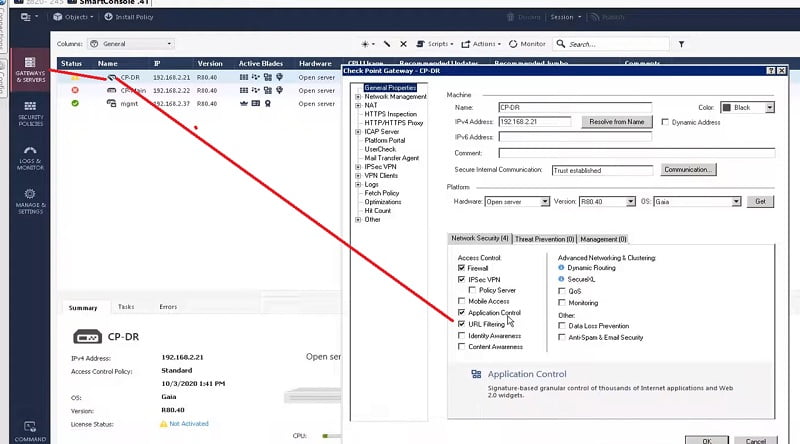Enable the Content Awareness checkbox

point(461,347)
